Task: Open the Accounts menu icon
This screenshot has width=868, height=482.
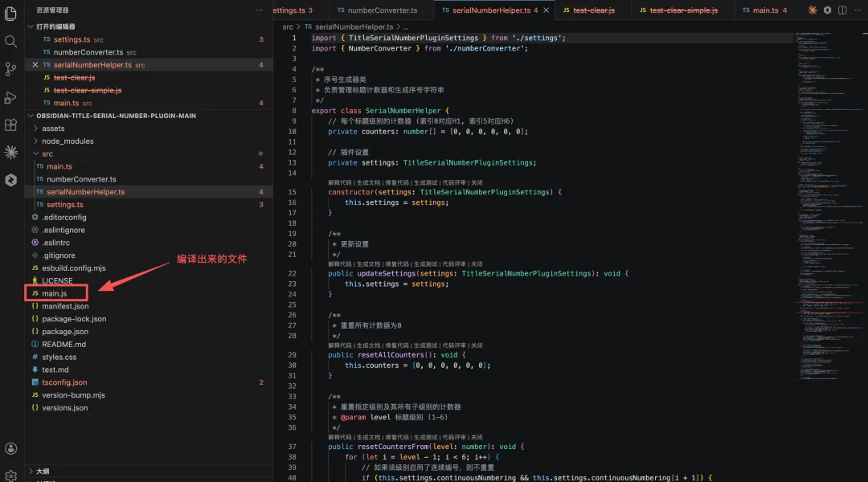Action: 10,448
